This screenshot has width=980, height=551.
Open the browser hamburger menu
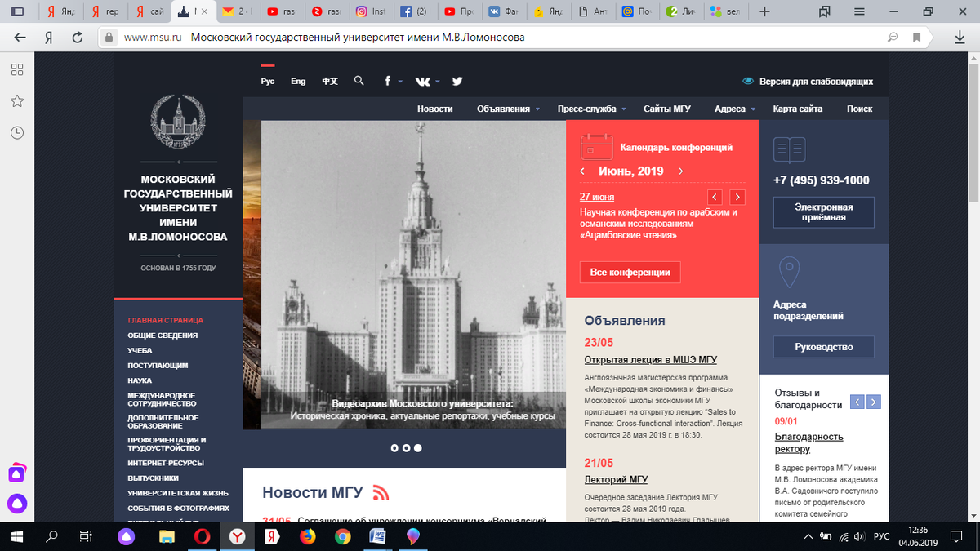[x=860, y=11]
